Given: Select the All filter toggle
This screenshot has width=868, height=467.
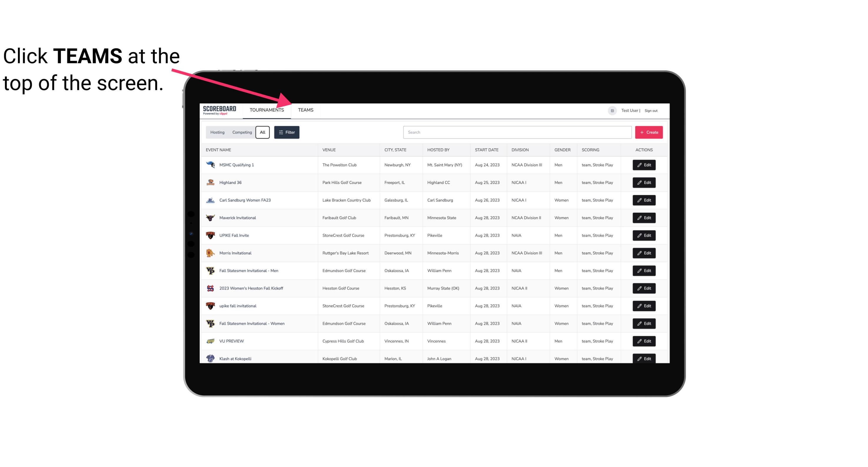Looking at the screenshot, I should coord(262,132).
